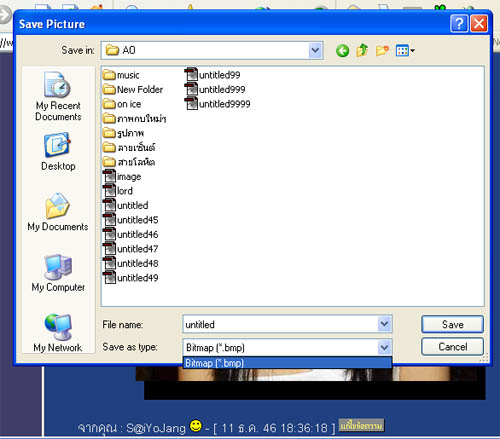Open My Documents in the places bar
Screen dimensions: 500x439
(x=58, y=212)
